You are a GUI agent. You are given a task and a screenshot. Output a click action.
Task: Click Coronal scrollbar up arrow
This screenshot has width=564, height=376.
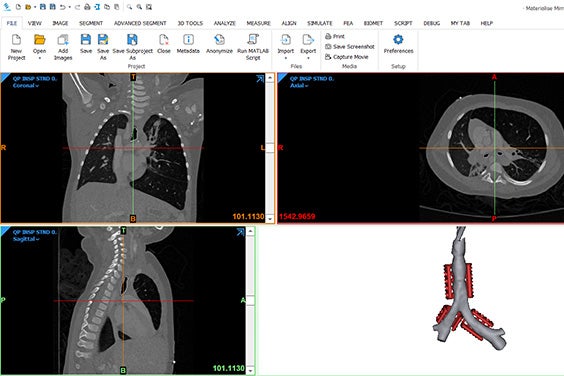pos(270,77)
